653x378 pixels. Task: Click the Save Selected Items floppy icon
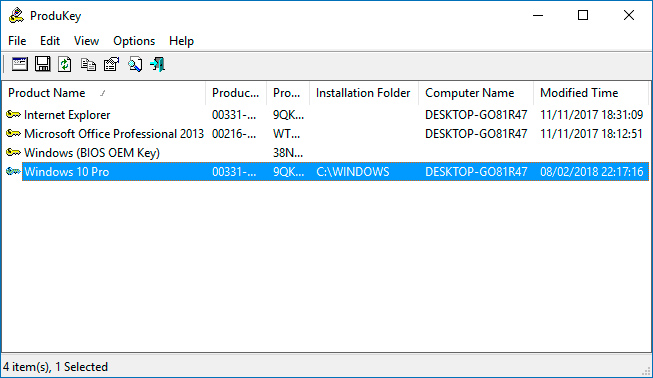coord(42,64)
